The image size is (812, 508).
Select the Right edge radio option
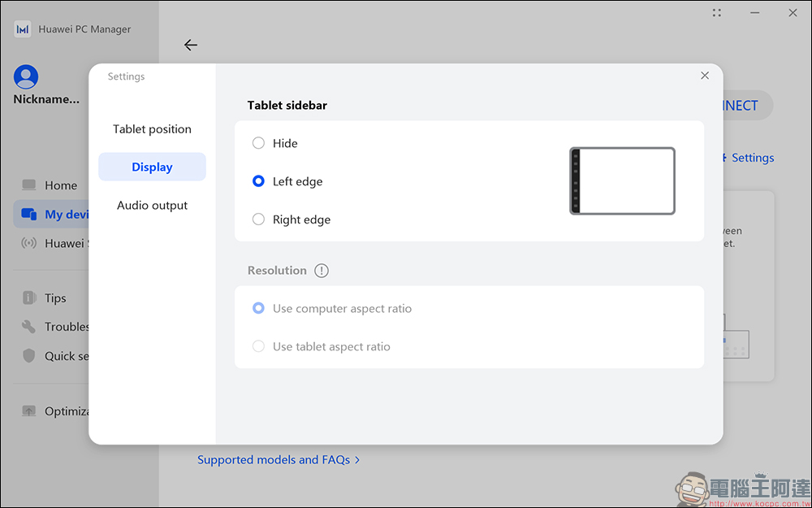258,219
